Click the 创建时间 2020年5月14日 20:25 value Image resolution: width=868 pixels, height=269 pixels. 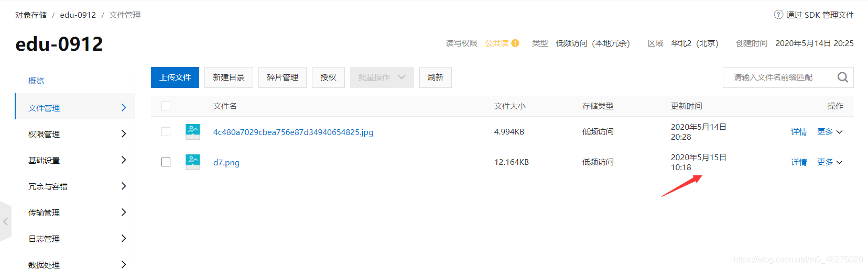click(x=815, y=43)
